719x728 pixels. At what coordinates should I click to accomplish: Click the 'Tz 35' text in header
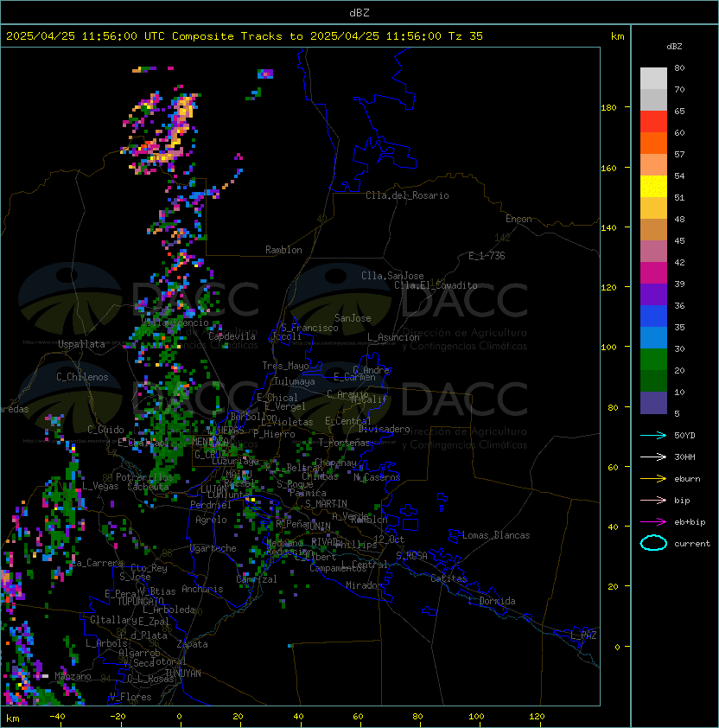tap(466, 36)
